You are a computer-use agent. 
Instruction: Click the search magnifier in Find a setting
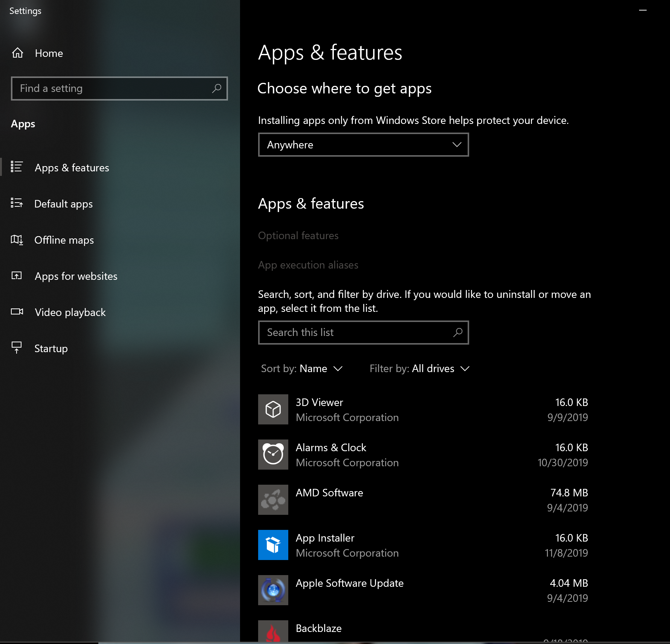pyautogui.click(x=217, y=89)
